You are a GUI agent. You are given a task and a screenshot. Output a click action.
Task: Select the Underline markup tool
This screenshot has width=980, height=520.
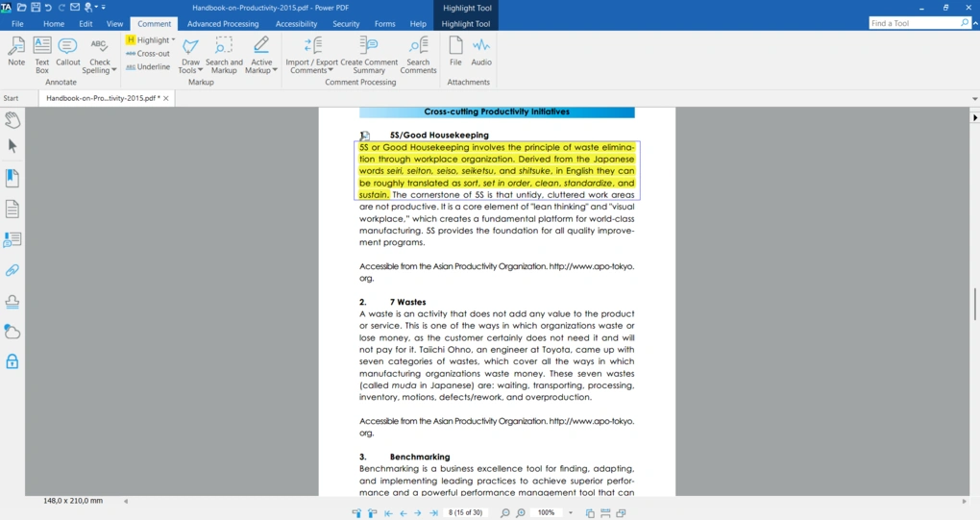point(148,67)
